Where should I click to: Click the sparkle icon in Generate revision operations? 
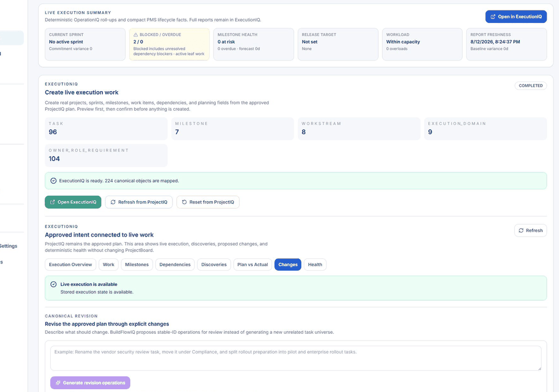pyautogui.click(x=58, y=382)
